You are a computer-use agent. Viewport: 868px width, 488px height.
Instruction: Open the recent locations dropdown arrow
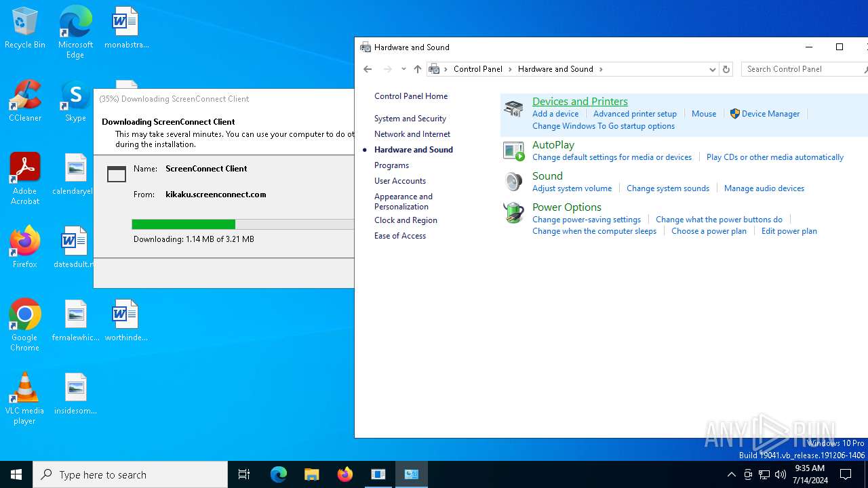403,69
